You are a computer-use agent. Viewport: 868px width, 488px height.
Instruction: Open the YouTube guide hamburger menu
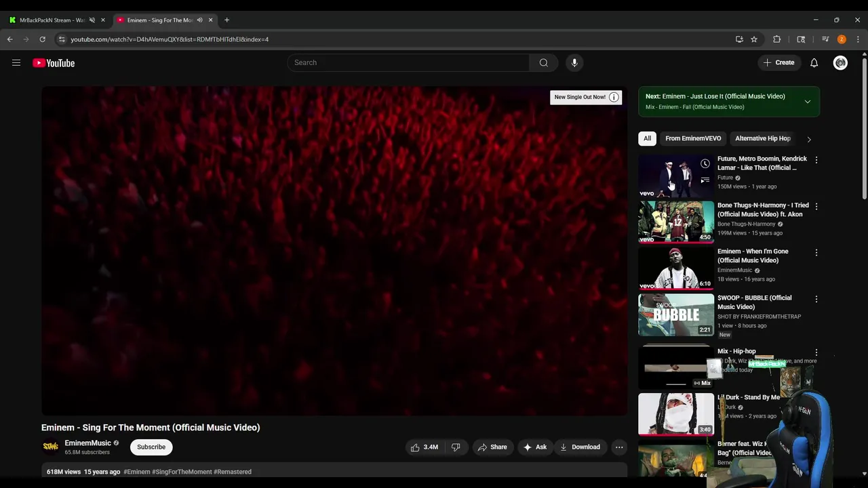[x=16, y=63]
